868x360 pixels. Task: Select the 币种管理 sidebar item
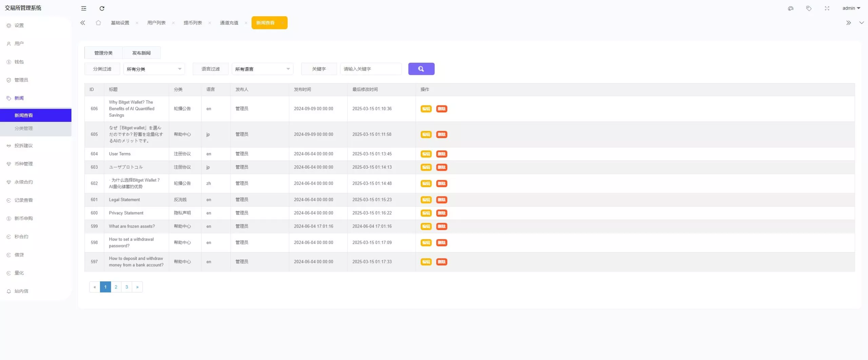click(x=23, y=164)
